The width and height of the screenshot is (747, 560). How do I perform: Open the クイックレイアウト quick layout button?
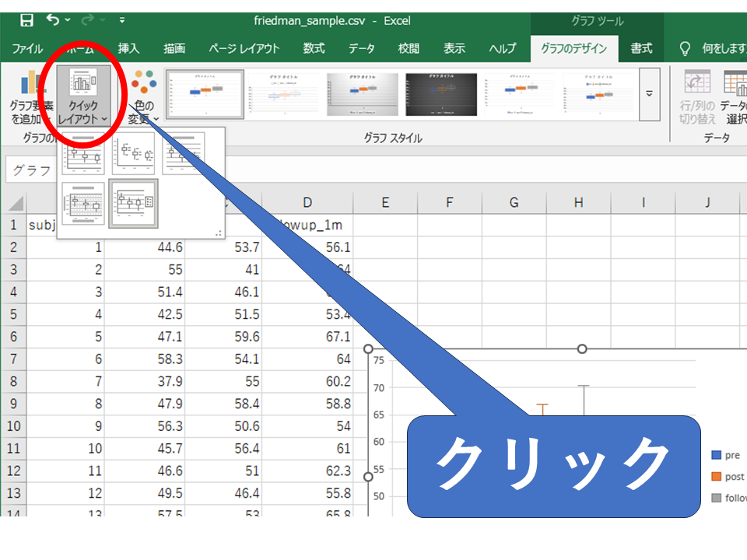click(83, 95)
